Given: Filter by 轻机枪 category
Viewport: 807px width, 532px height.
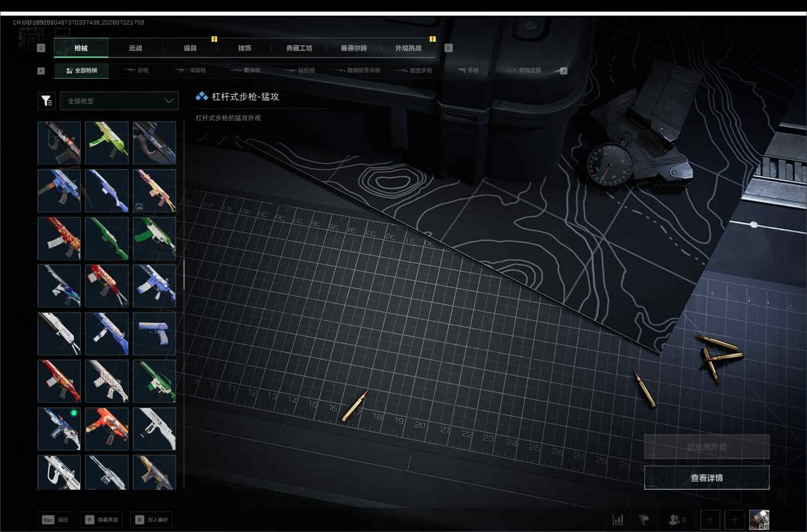Looking at the screenshot, I should [x=300, y=71].
